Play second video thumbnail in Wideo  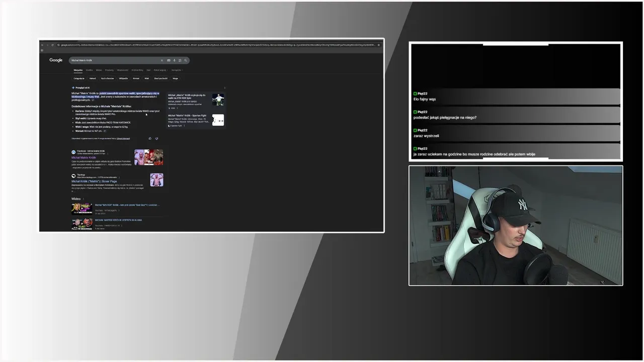82,224
